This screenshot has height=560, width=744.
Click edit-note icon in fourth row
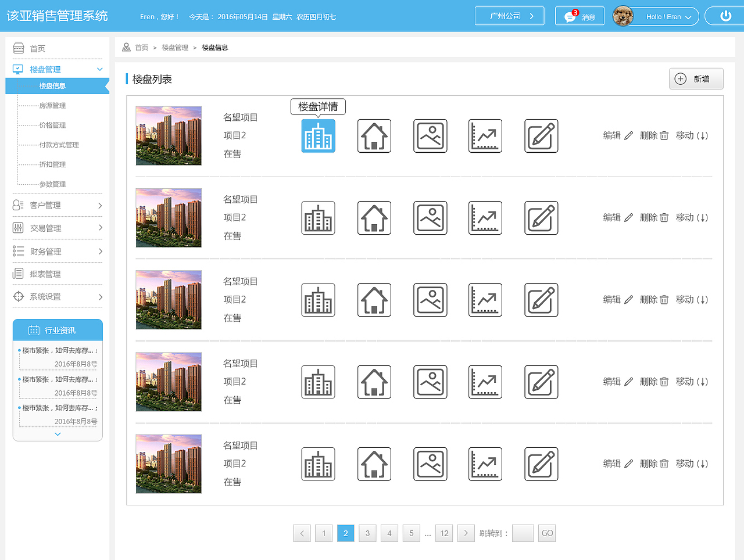[x=541, y=382]
